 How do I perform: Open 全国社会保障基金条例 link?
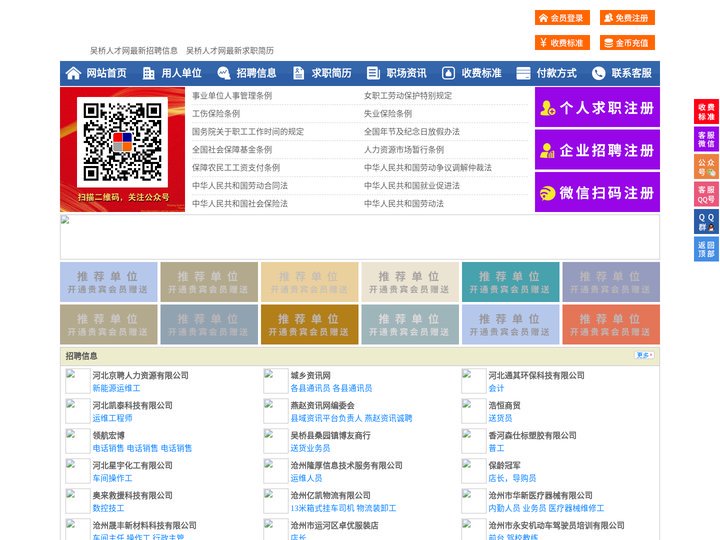click(232, 149)
